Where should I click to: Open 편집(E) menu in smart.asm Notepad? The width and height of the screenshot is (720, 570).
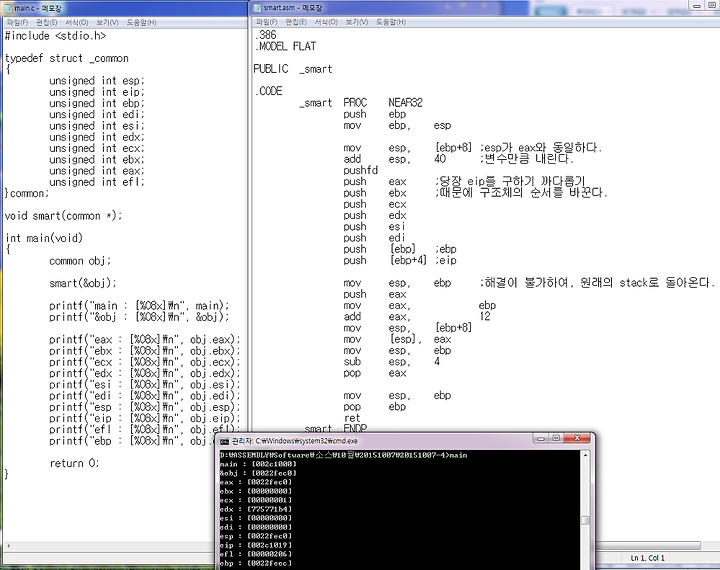296,22
